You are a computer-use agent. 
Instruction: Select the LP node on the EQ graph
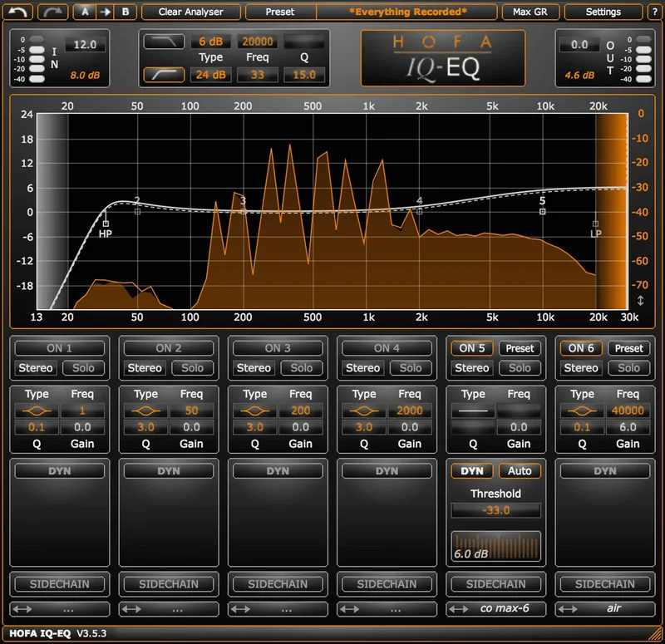(595, 224)
